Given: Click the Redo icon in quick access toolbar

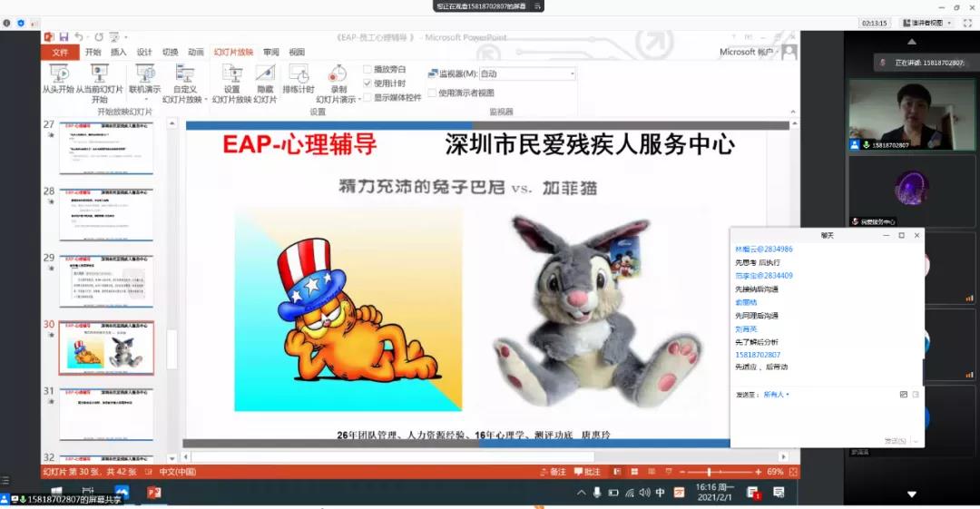Looking at the screenshot, I should coord(99,37).
